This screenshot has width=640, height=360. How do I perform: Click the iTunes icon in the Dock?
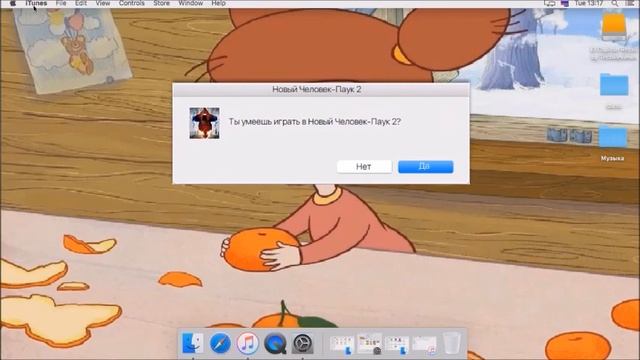click(x=248, y=343)
